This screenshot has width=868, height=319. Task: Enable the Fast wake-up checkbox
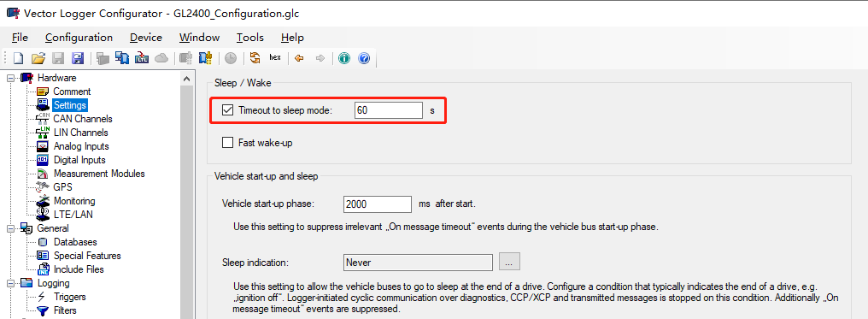coord(227,143)
